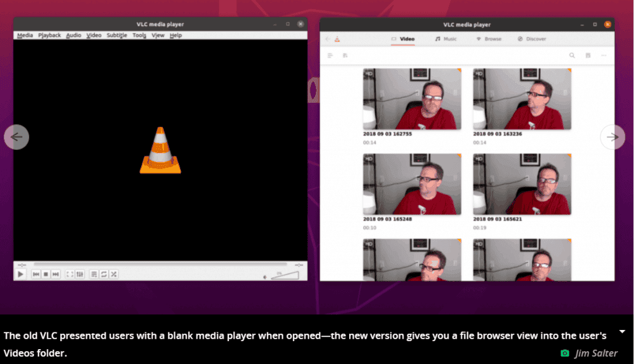
Task: Click the green camera credit icon
Action: tap(565, 353)
